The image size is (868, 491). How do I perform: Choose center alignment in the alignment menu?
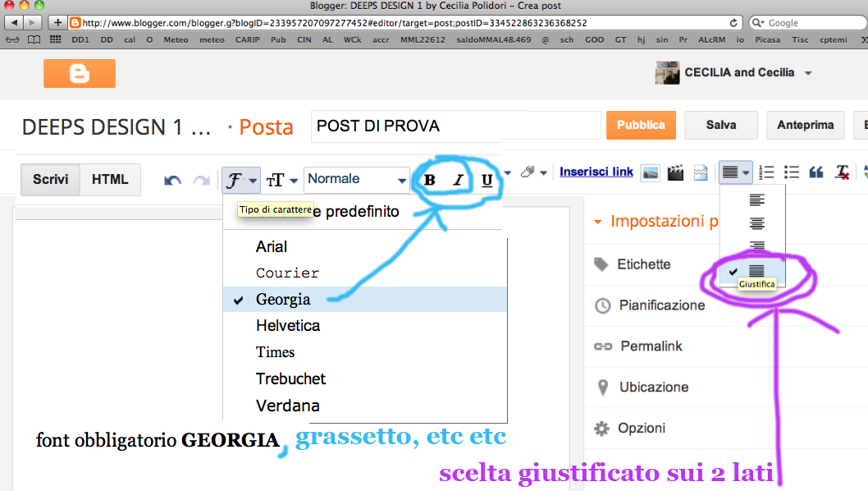[x=756, y=223]
